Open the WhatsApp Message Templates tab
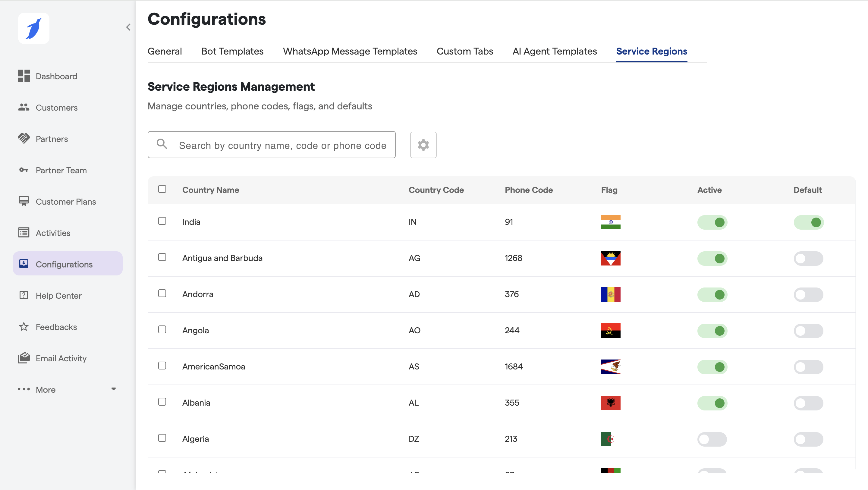The image size is (868, 490). coord(350,51)
